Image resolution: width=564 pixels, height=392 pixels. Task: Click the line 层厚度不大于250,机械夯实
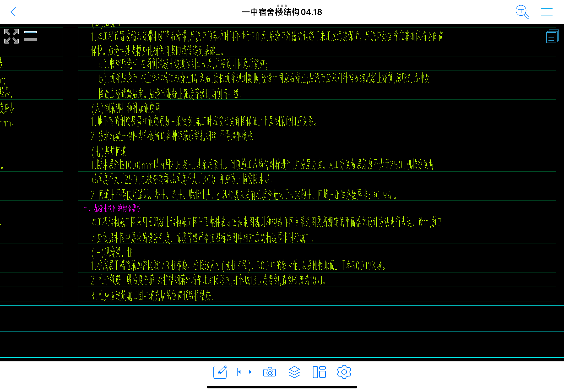coord(182,179)
